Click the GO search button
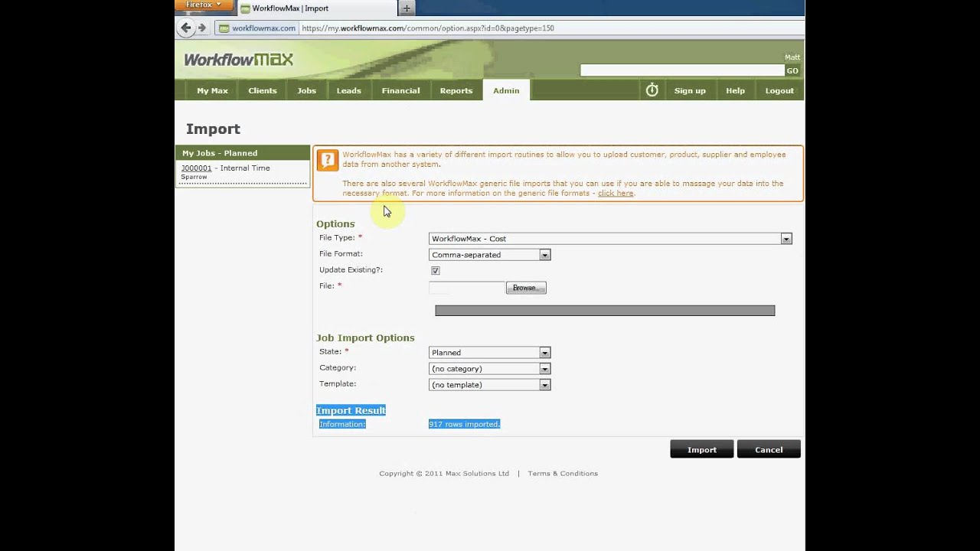Viewport: 980px width, 551px height. [792, 70]
